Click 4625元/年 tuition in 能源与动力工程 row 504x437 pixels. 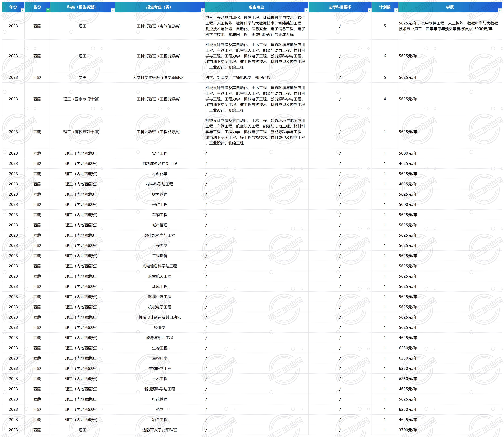pyautogui.click(x=450, y=338)
